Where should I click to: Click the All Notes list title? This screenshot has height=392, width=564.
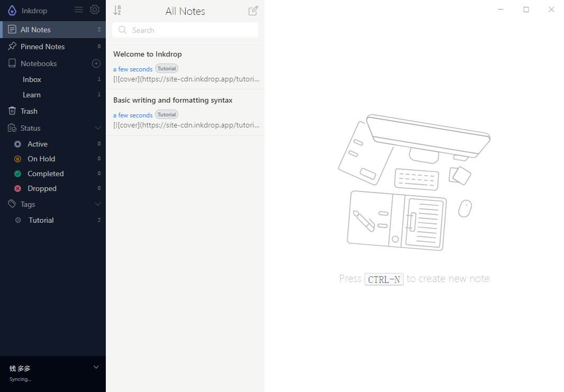(x=185, y=11)
